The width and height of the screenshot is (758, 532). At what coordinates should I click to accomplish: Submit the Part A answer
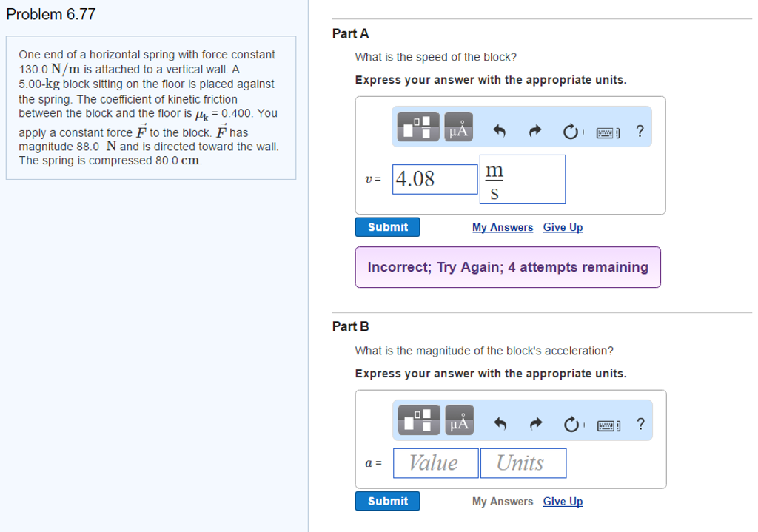[x=387, y=227]
